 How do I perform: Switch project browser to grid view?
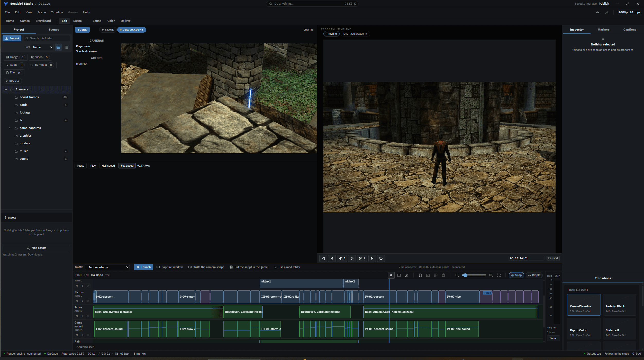click(58, 47)
